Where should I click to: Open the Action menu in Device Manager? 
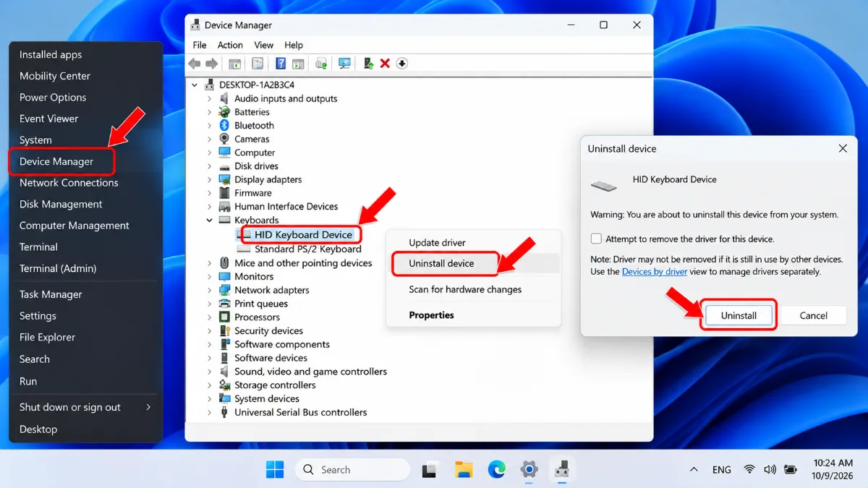[x=230, y=45]
